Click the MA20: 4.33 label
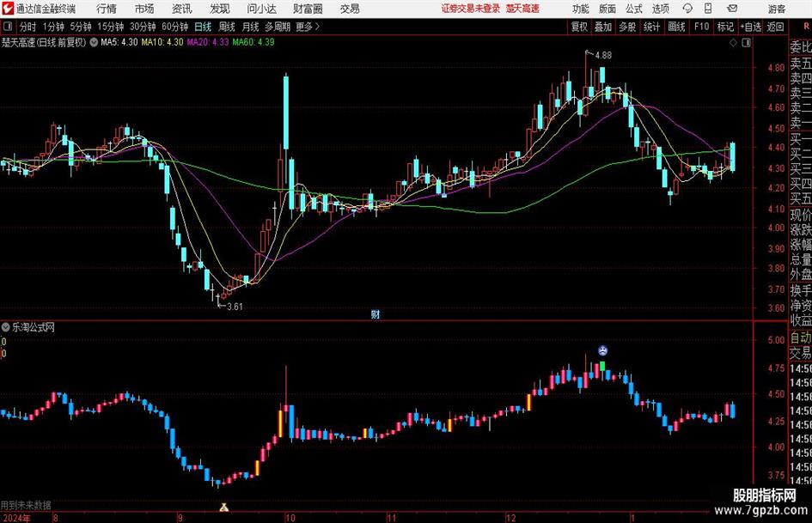 coord(208,42)
